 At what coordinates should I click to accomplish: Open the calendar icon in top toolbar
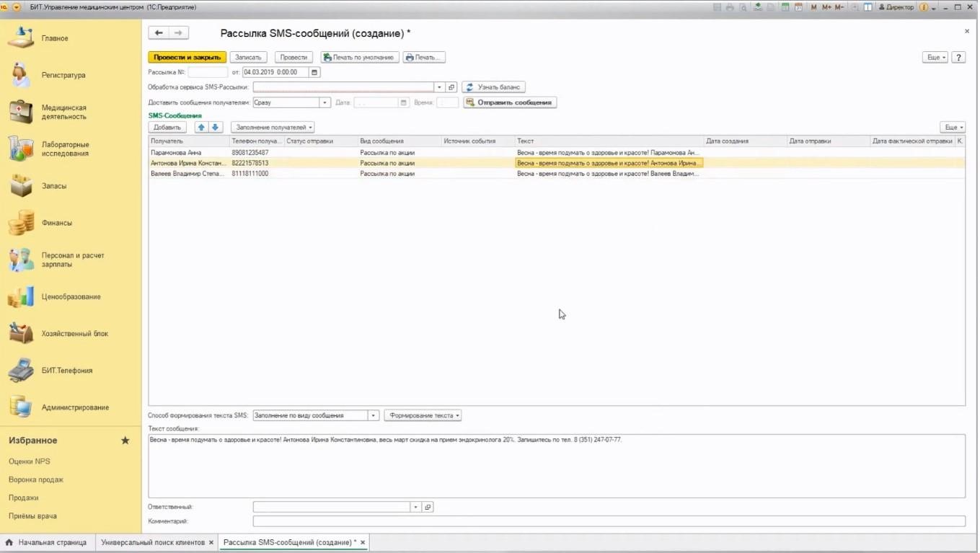coord(798,7)
